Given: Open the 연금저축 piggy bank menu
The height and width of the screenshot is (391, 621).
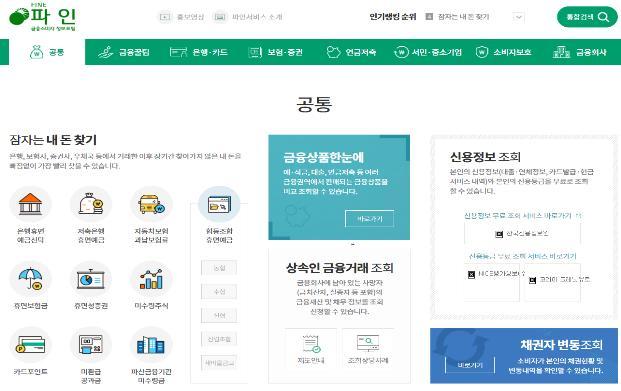Looking at the screenshot, I should pos(351,52).
